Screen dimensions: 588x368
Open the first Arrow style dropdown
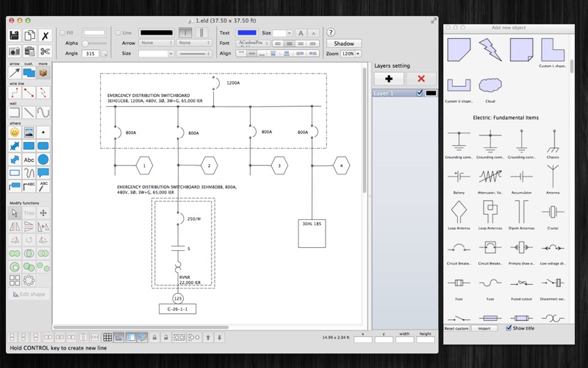tap(156, 43)
